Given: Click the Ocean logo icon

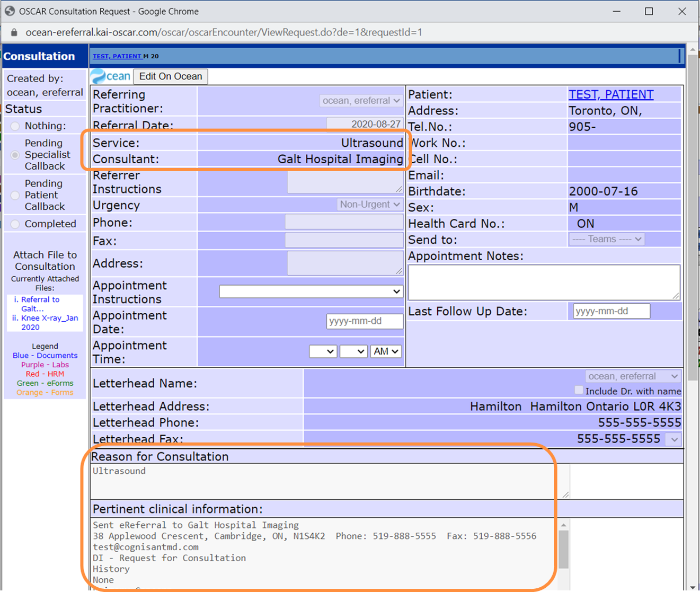Looking at the screenshot, I should click(x=110, y=76).
